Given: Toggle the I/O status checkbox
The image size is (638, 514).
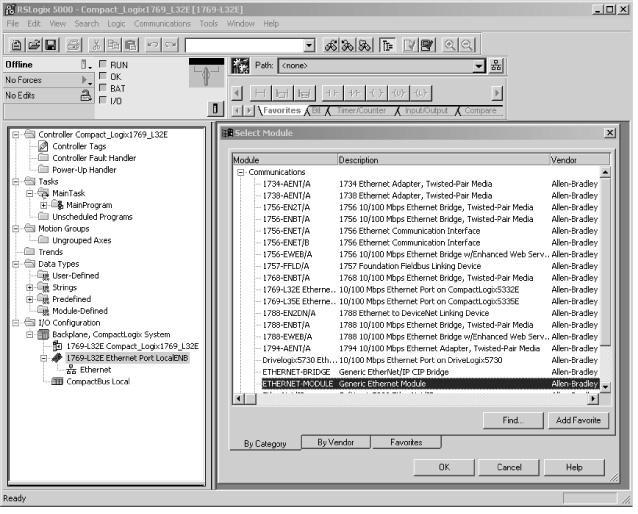Looking at the screenshot, I should tap(103, 100).
